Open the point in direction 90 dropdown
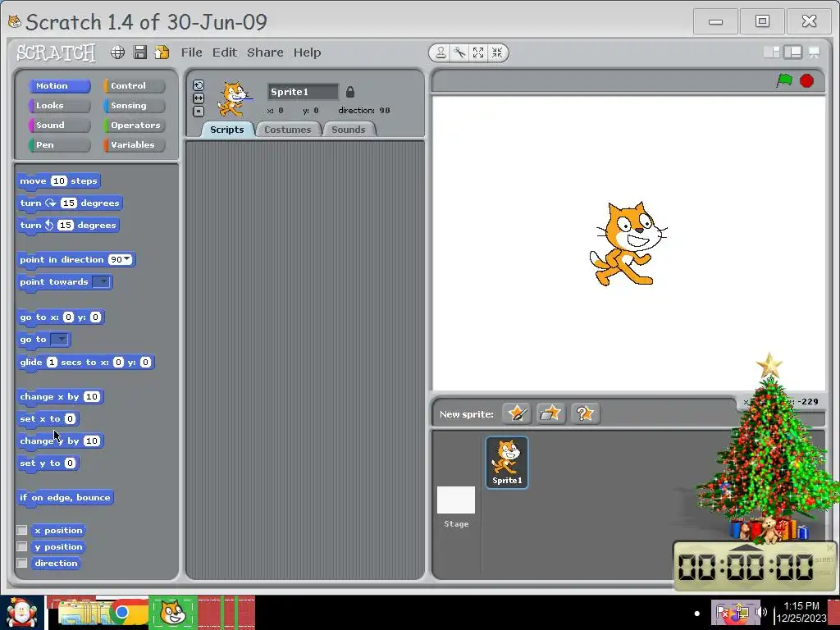This screenshot has height=630, width=840. tap(126, 259)
